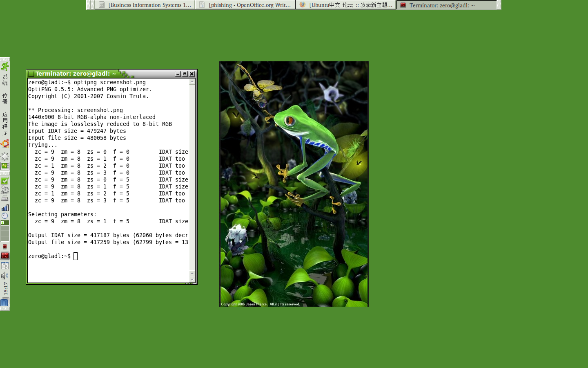Click the broken-window panel icon

[x=5, y=266]
